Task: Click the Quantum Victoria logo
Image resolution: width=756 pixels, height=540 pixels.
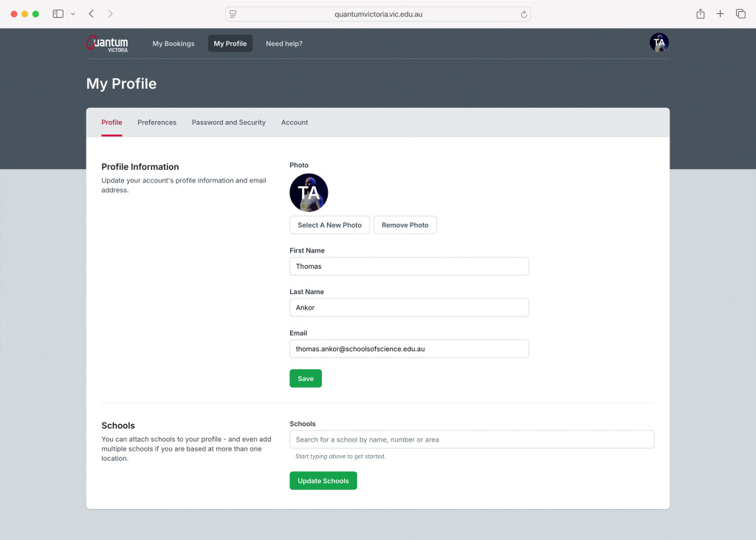Action: pos(107,44)
